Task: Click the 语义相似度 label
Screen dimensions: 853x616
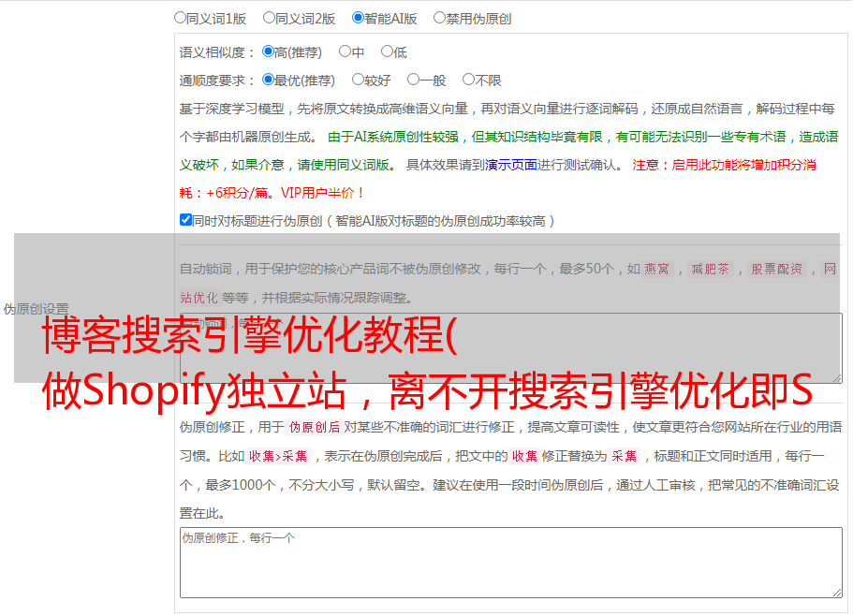Action: pyautogui.click(x=217, y=52)
